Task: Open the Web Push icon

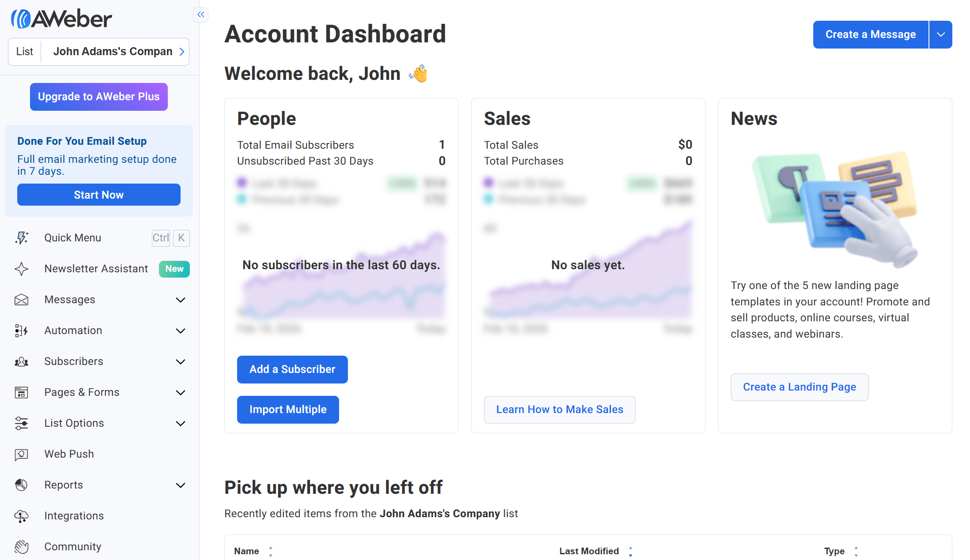Action: coord(21,454)
